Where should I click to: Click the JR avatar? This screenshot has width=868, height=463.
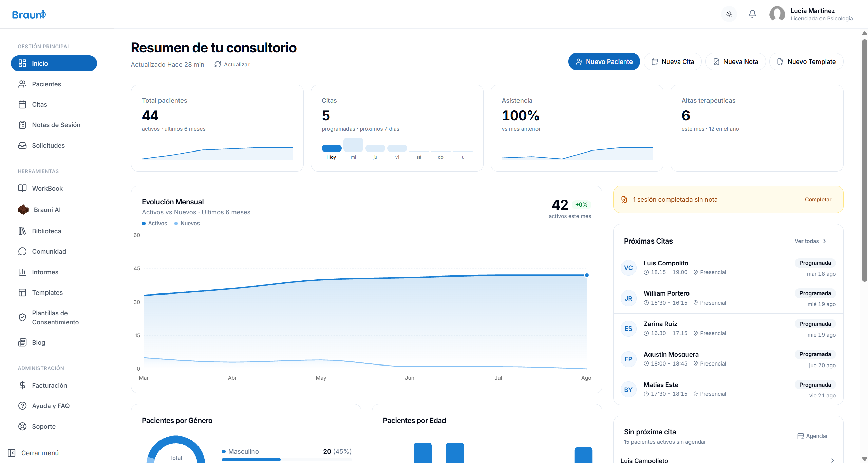628,298
